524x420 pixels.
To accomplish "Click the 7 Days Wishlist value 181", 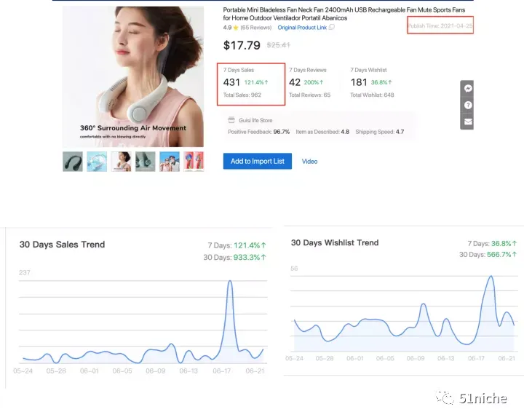I will point(359,82).
